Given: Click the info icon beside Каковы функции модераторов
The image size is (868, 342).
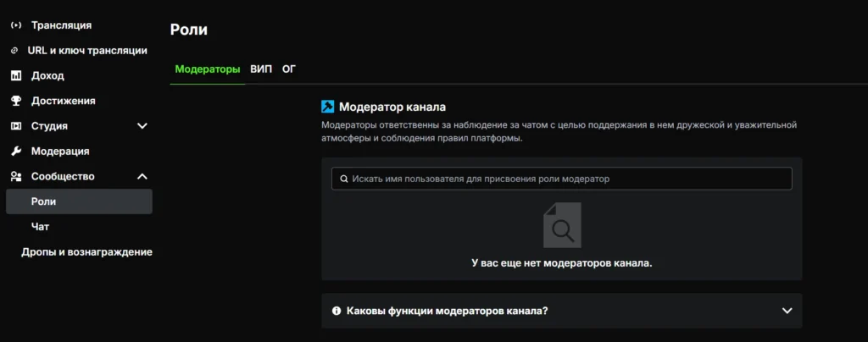Looking at the screenshot, I should [336, 311].
